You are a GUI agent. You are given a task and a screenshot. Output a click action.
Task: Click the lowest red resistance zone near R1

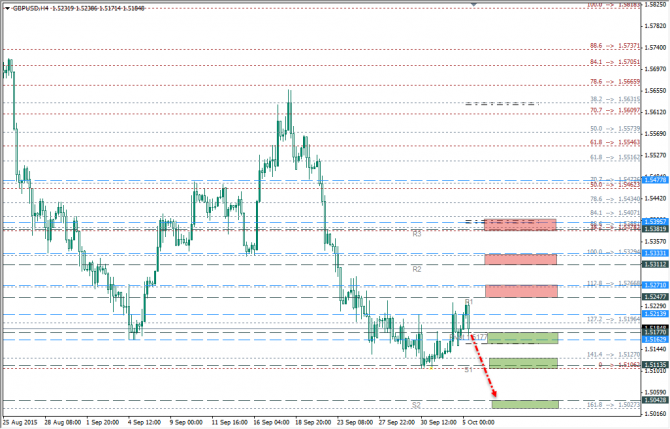coord(520,291)
